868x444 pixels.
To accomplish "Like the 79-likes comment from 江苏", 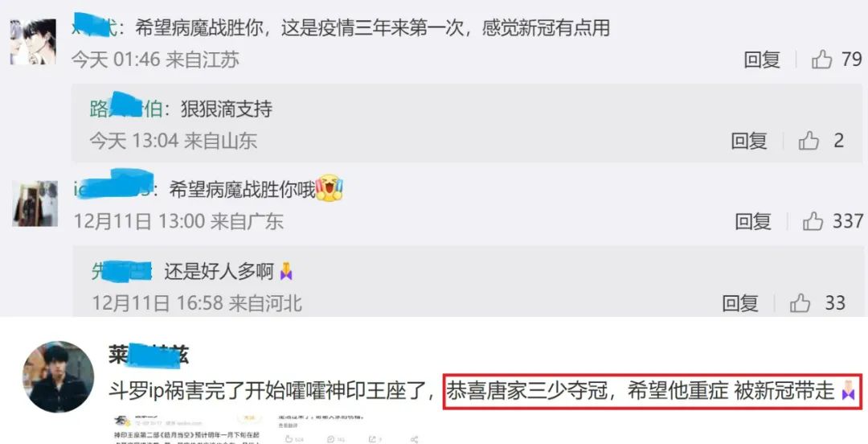I will [x=821, y=60].
